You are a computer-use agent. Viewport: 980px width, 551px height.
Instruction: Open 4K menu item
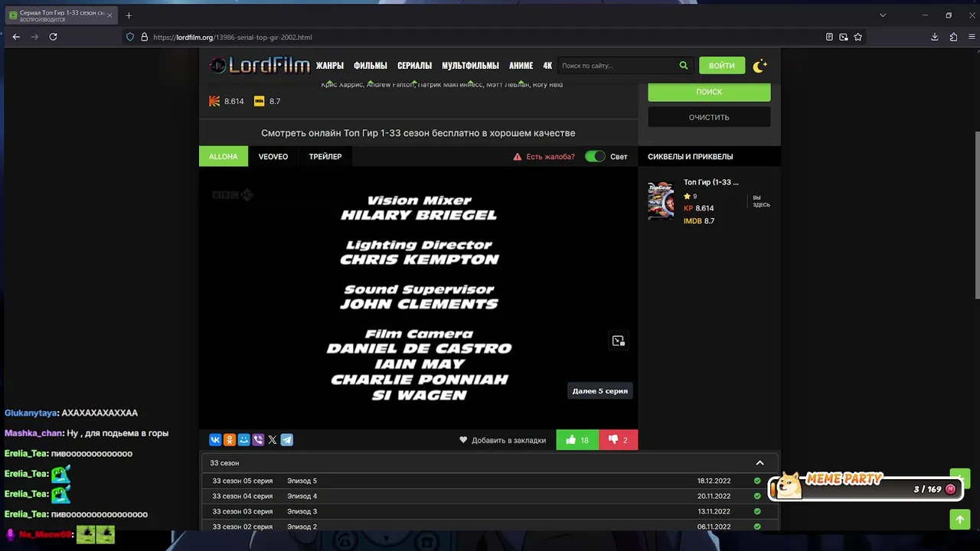[x=547, y=66]
